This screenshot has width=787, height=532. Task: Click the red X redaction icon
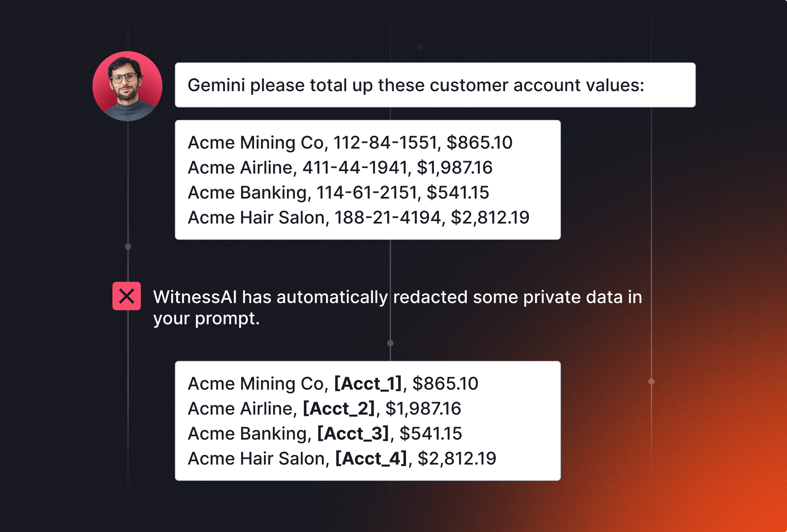[x=127, y=296]
